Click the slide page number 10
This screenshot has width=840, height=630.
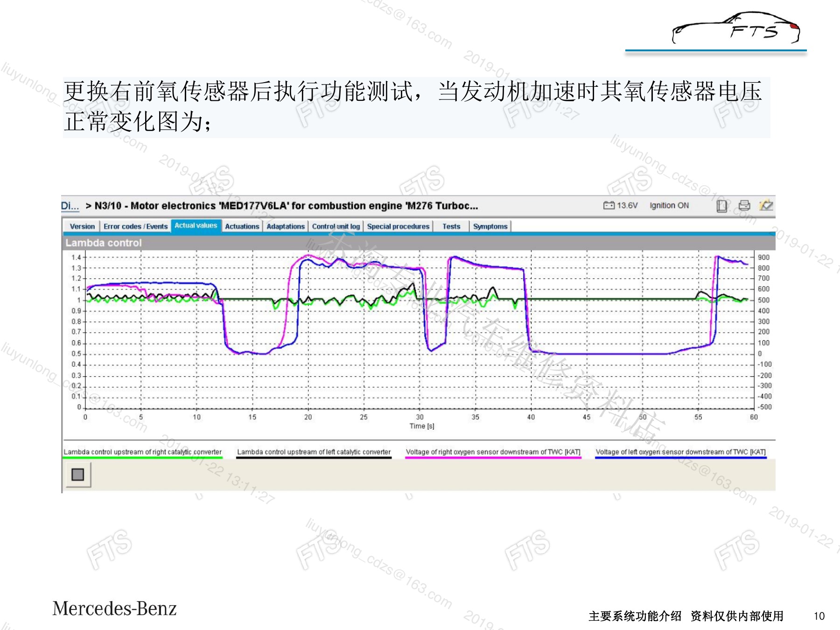(819, 616)
